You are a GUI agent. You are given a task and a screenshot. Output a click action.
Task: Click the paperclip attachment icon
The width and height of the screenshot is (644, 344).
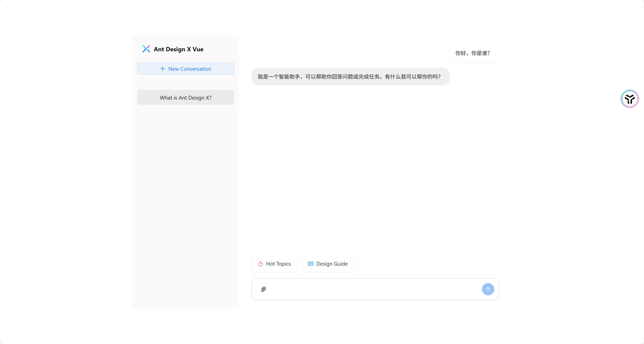(x=263, y=289)
